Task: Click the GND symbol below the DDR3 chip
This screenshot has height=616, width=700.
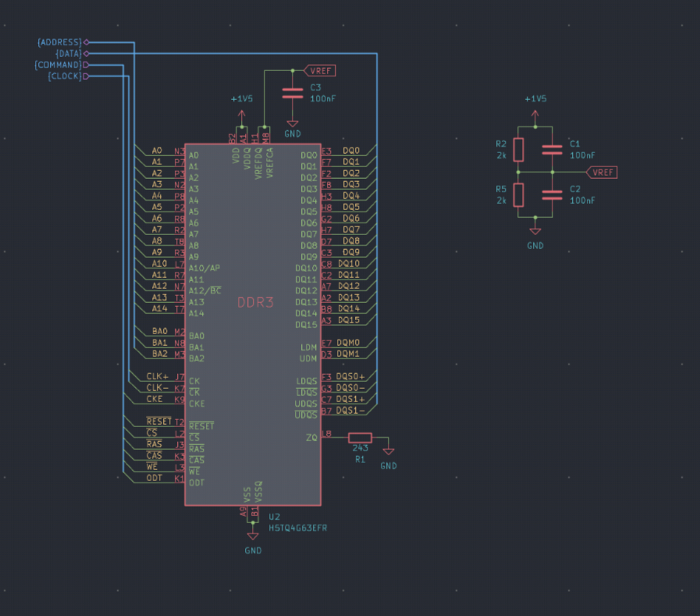Action: point(252,538)
